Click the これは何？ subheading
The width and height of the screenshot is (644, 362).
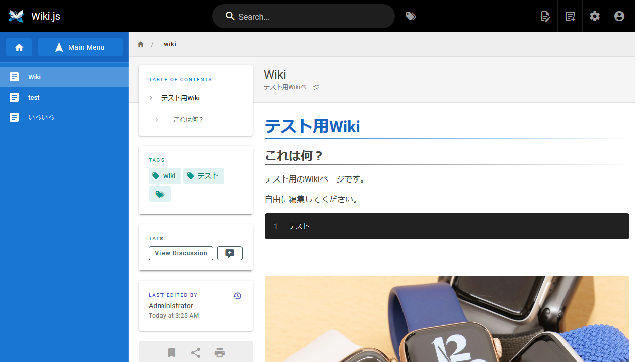coord(294,156)
